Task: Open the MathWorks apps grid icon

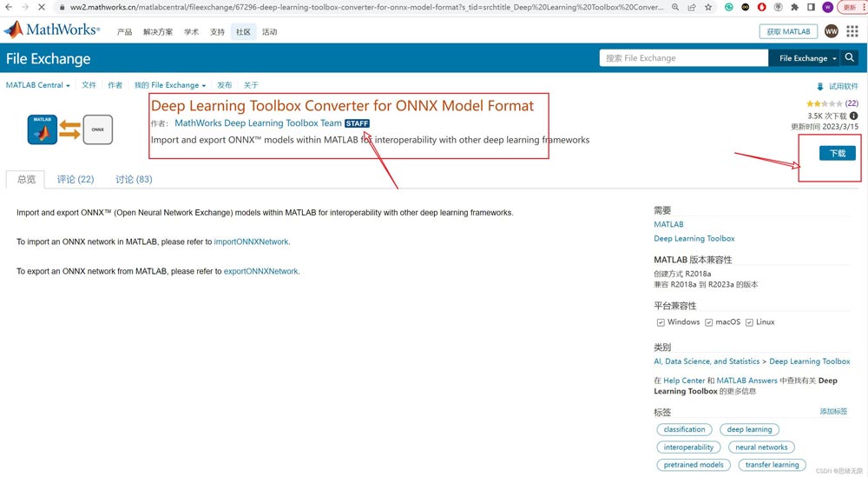Action: (852, 31)
